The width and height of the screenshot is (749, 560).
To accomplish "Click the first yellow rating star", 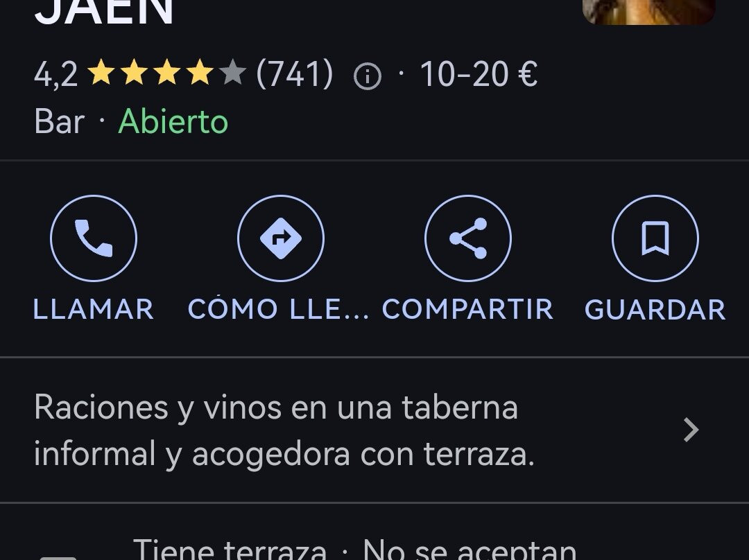I will coord(101,72).
